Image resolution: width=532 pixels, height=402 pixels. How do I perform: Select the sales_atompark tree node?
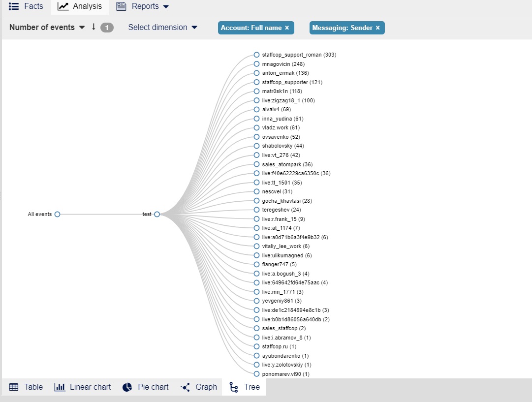coord(256,164)
